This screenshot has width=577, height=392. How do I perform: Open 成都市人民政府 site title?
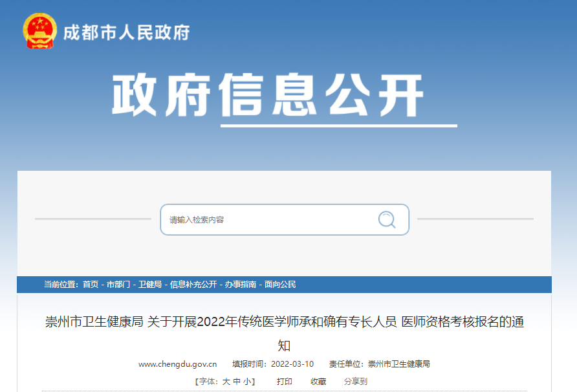click(127, 32)
